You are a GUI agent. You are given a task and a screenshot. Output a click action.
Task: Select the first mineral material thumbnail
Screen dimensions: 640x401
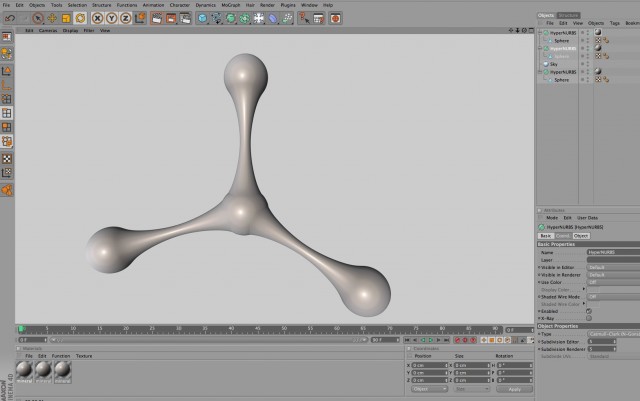point(24,370)
